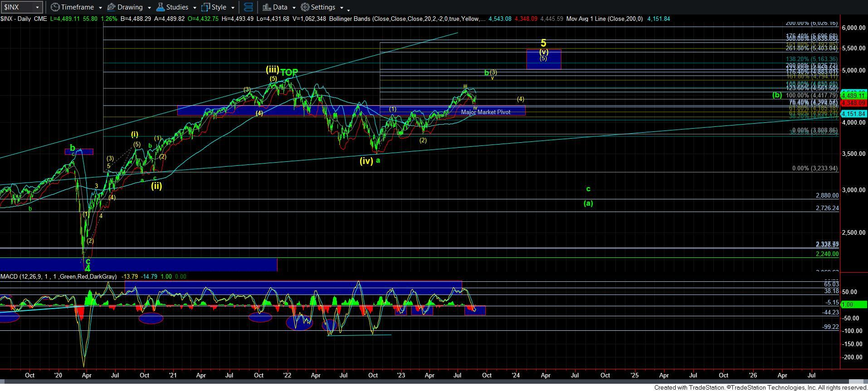
Task: Open the Data menu
Action: tap(279, 7)
